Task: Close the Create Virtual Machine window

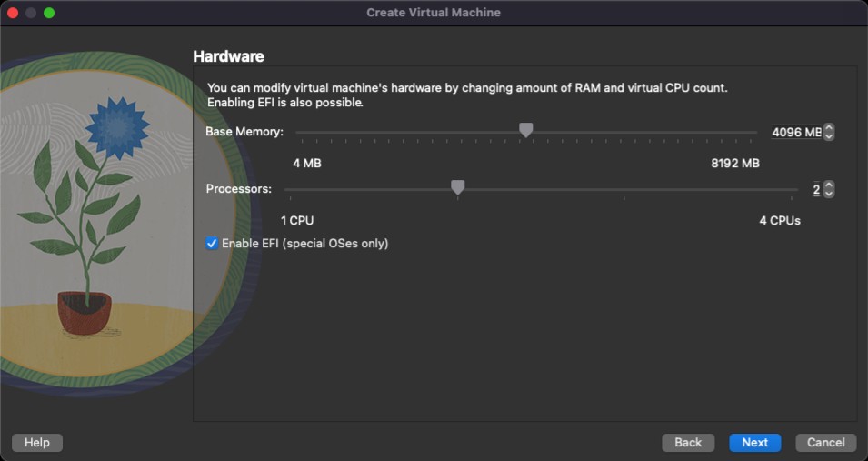Action: (13, 13)
